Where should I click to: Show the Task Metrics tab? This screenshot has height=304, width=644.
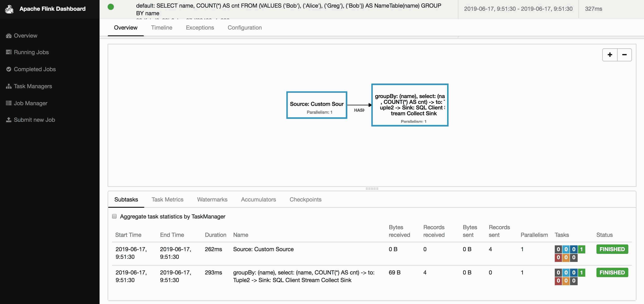click(x=167, y=199)
